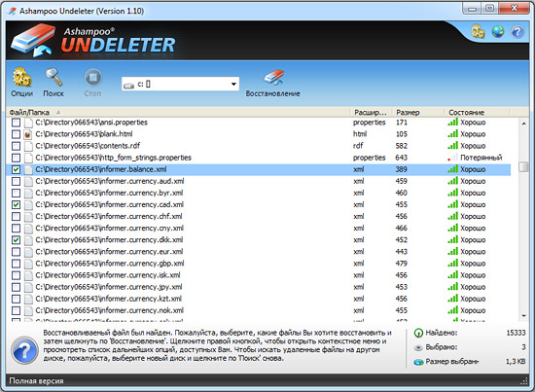Viewport: 535px width, 392px height.
Task: Click the Расшир... column header
Action: [372, 112]
